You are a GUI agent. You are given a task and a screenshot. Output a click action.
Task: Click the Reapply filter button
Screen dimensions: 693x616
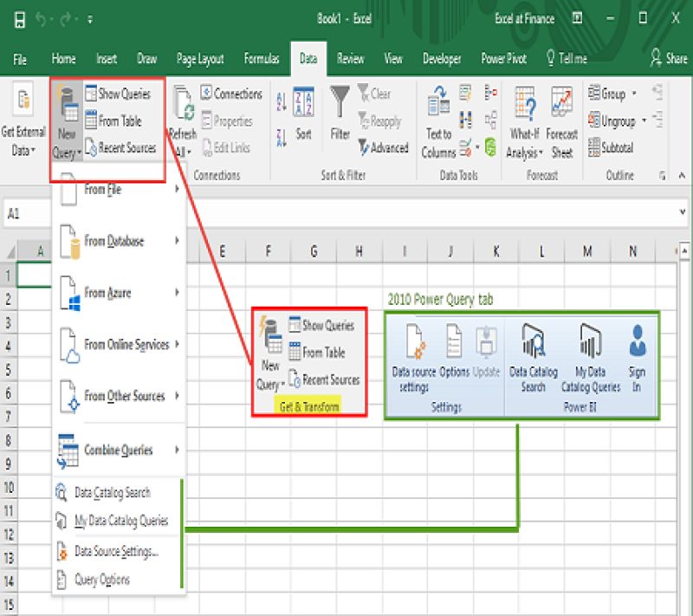click(379, 120)
